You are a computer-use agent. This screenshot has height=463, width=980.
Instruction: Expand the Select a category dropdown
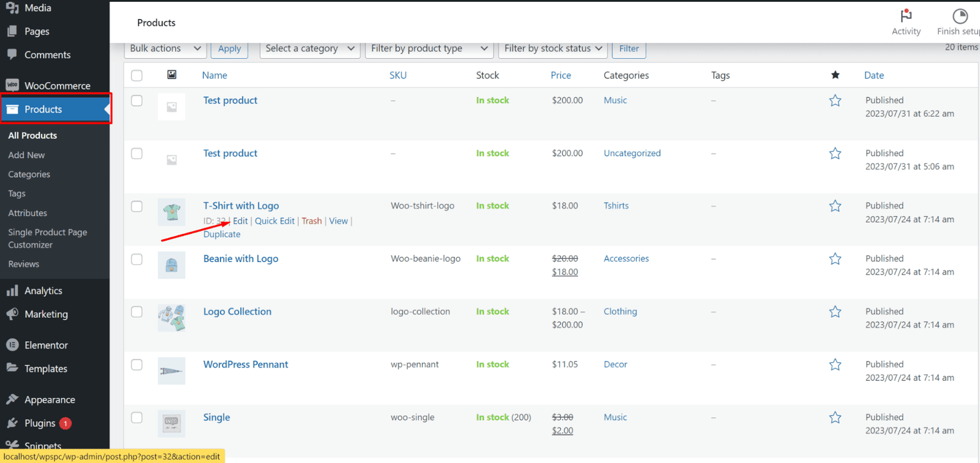pos(309,48)
